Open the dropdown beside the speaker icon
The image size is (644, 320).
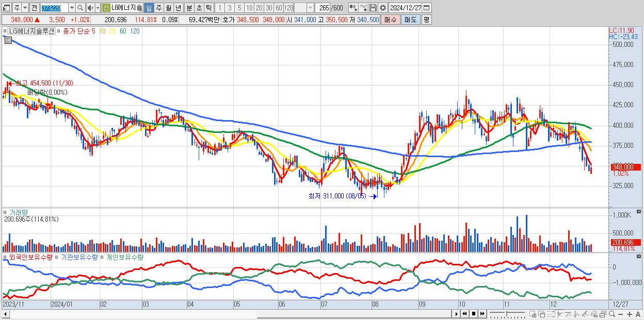pyautogui.click(x=98, y=8)
